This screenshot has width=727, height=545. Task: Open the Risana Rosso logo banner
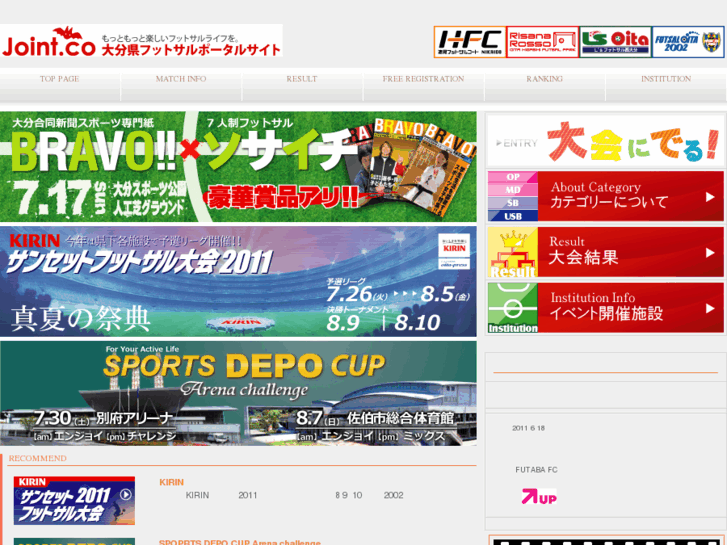(542, 42)
